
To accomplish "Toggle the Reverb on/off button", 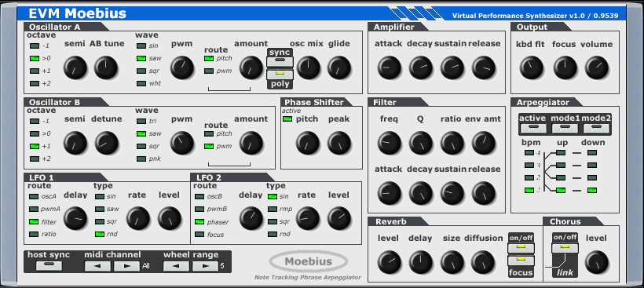I will point(521,248).
